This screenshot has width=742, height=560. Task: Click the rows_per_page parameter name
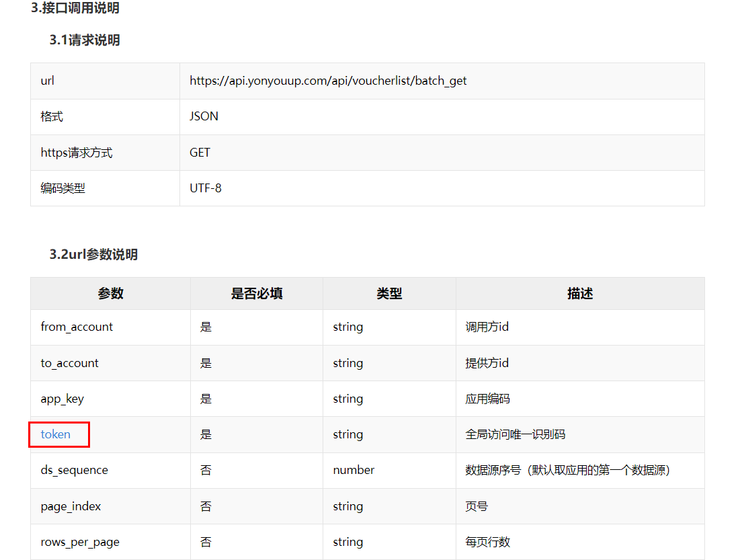80,542
